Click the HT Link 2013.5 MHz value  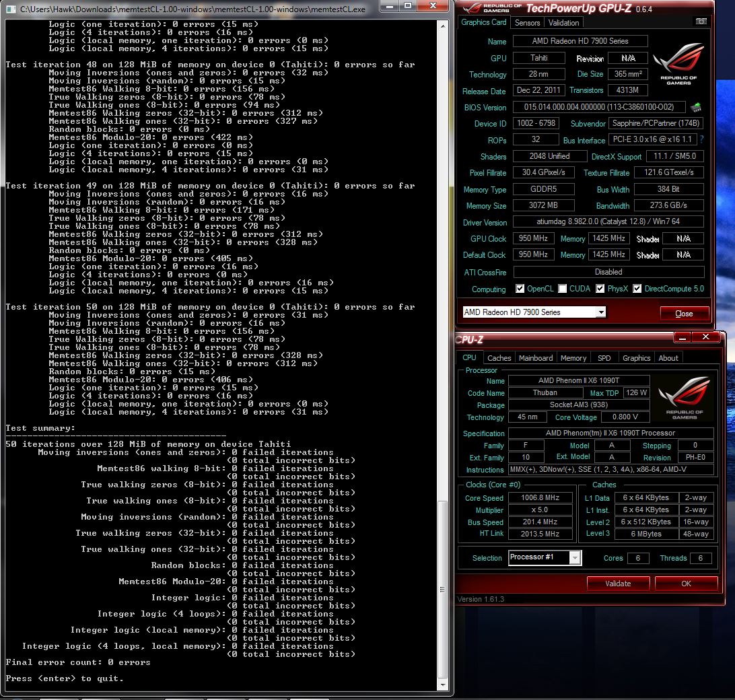[x=540, y=534]
